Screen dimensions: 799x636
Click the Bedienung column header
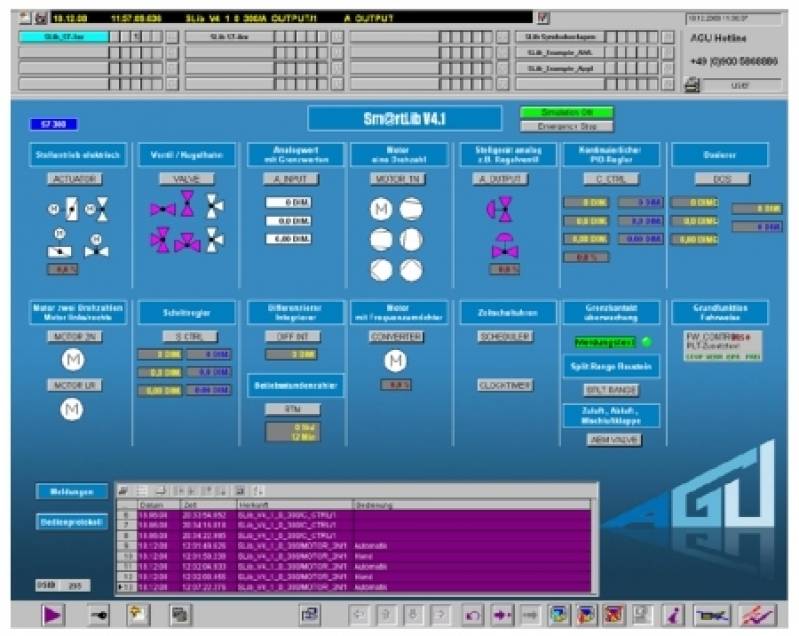coord(472,505)
